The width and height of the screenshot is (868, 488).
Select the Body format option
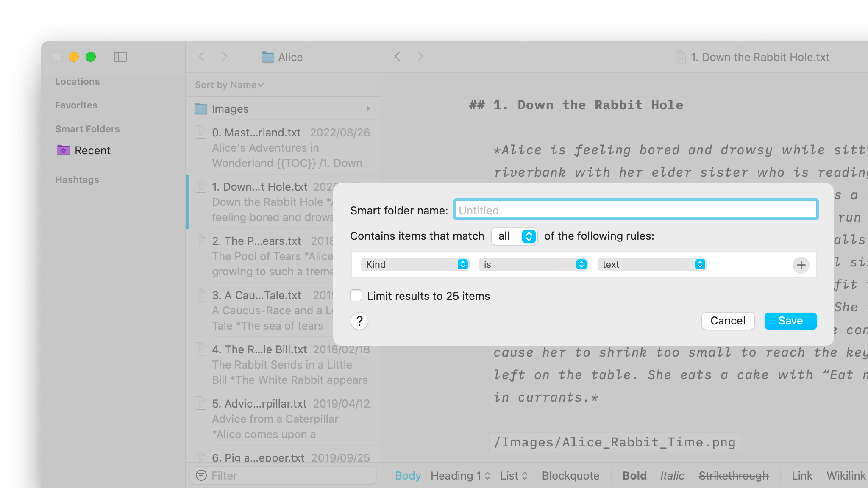(x=408, y=475)
